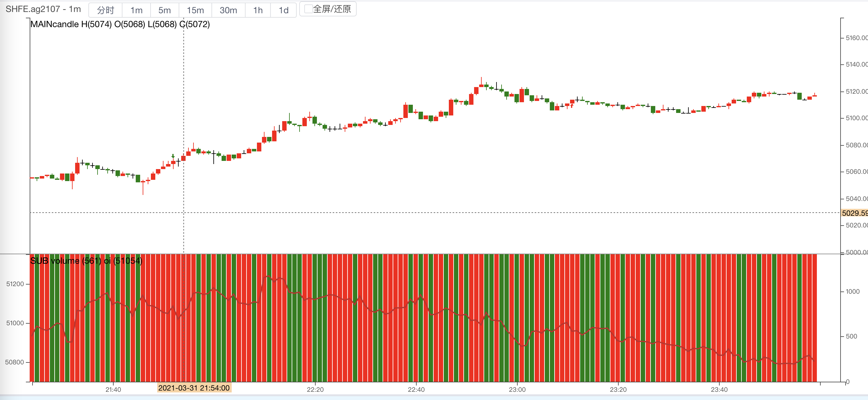Click the 51200 open-interest axis label

click(x=15, y=284)
